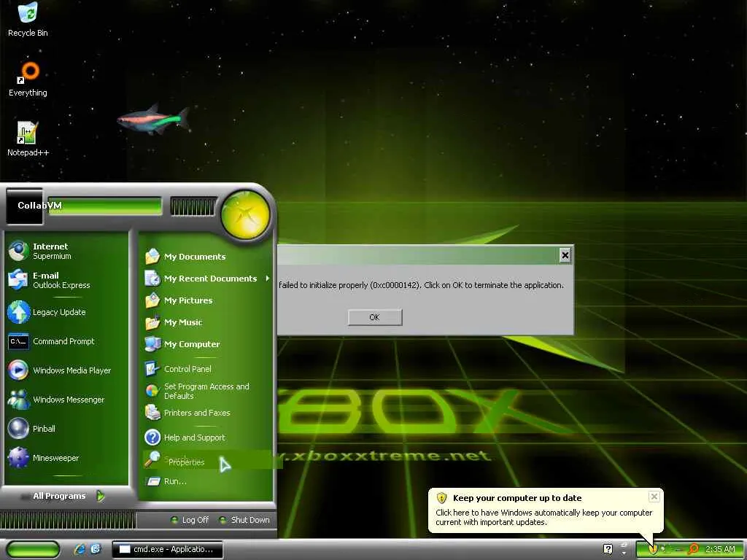Expand All Programs with the green arrow
This screenshot has height=560, width=747.
101,496
